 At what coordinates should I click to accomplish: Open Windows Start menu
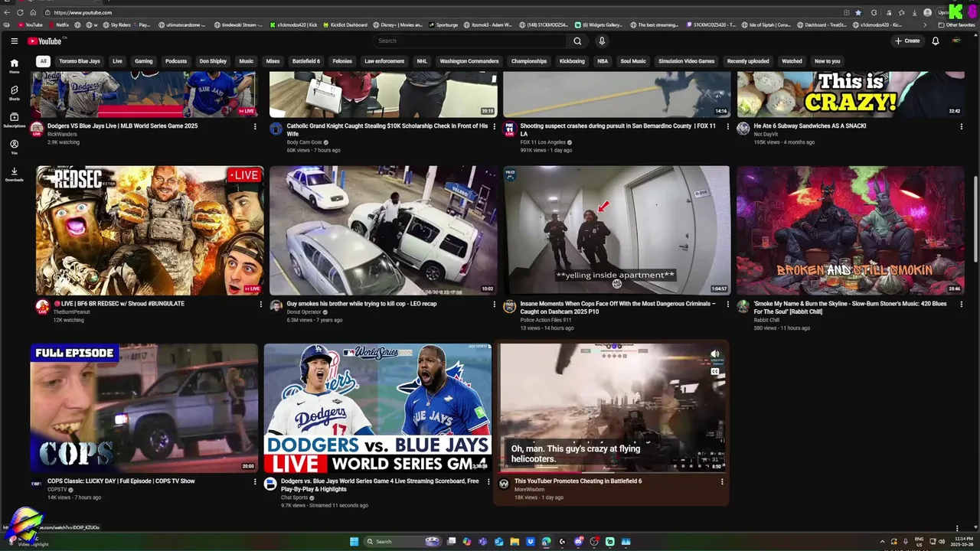354,542
